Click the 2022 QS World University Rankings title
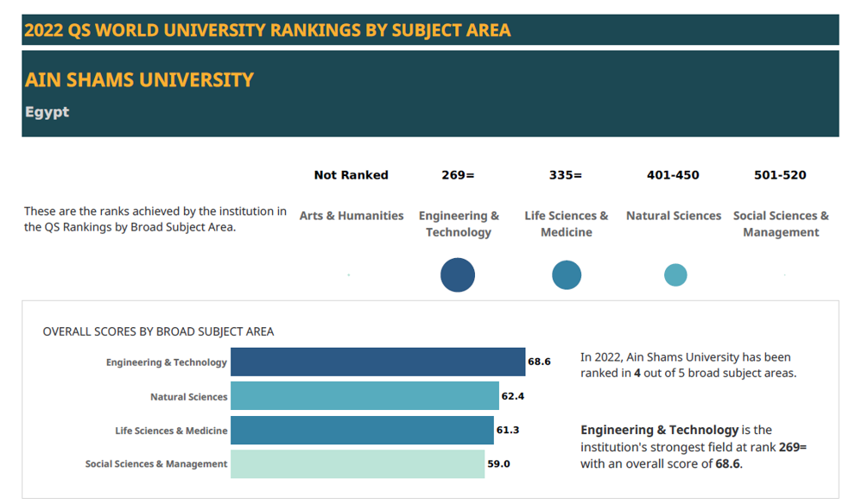This screenshot has width=849, height=504. [268, 30]
